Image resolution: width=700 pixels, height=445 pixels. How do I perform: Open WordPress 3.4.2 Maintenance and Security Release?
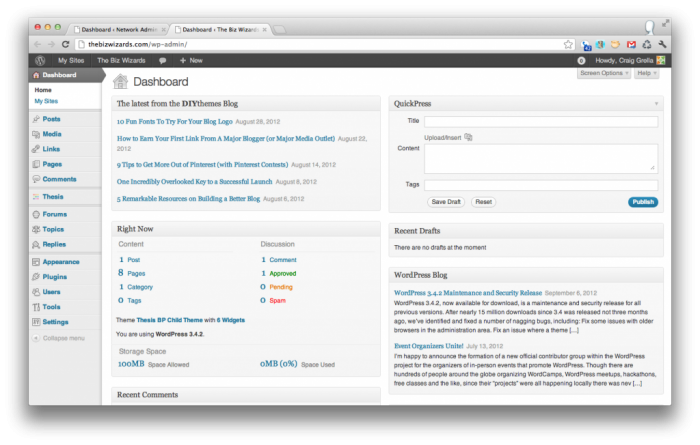click(467, 293)
